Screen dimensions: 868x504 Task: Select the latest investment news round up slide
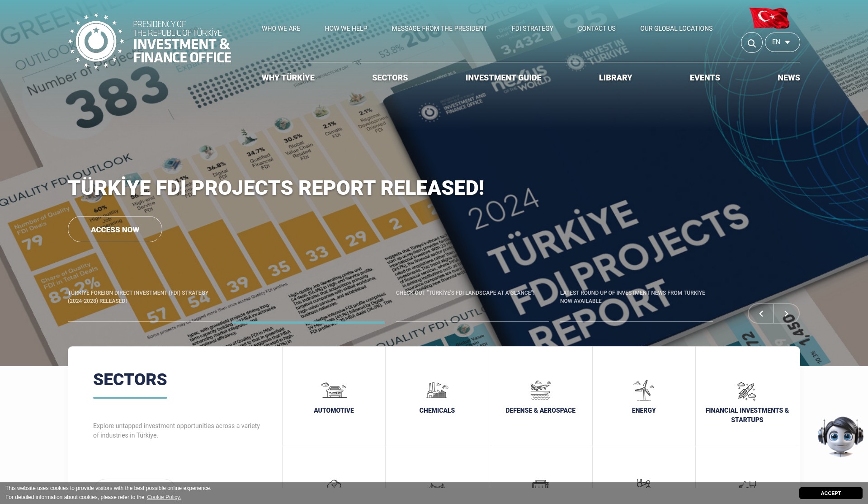click(x=632, y=297)
